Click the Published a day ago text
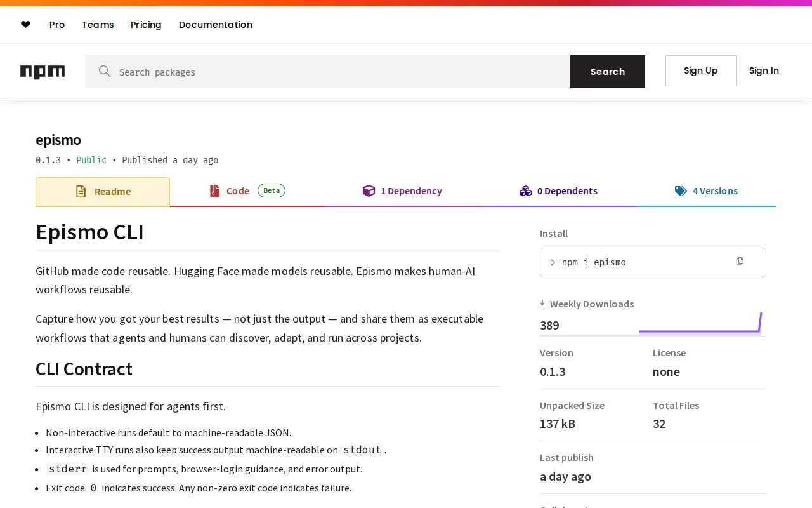Screen dimensions: 812x508 tap(170, 160)
